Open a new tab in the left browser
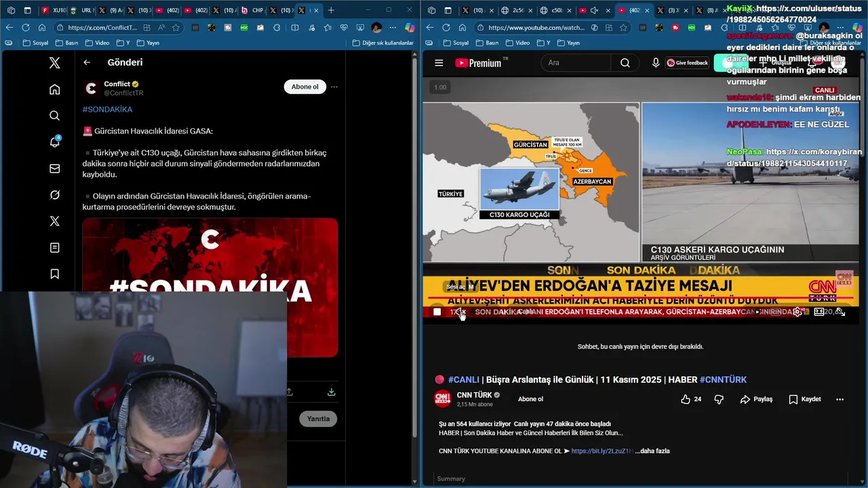Screen dimensions: 868x488 (x=331, y=10)
